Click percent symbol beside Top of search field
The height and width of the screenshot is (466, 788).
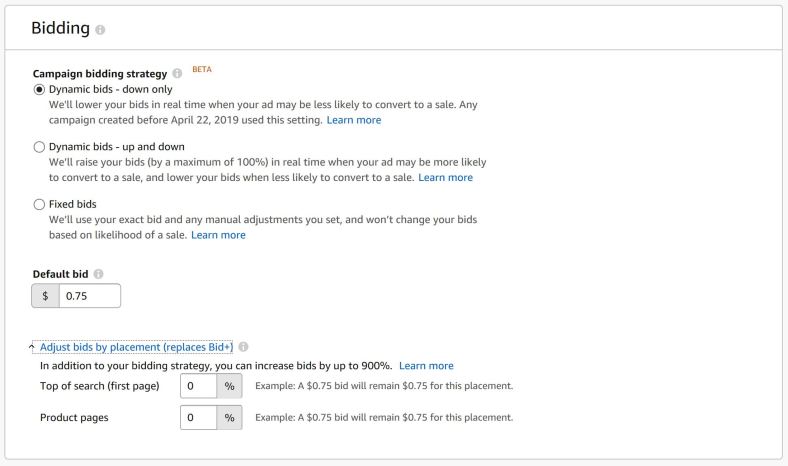[x=229, y=386]
